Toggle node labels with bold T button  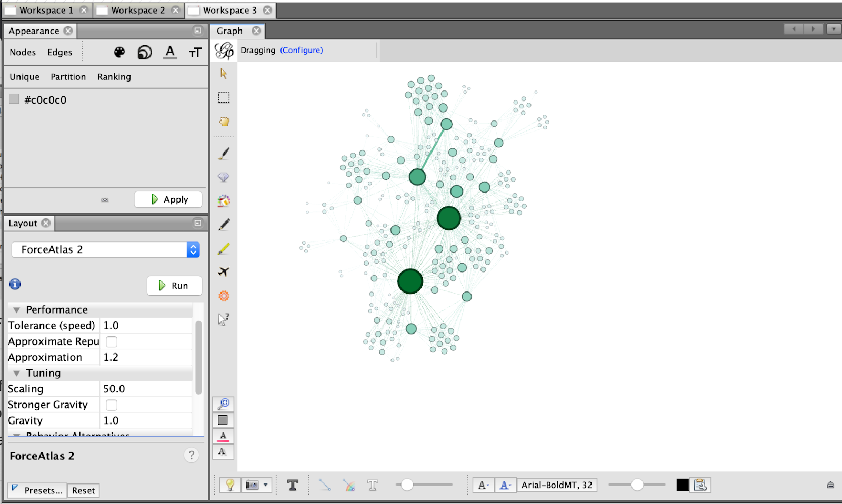click(293, 485)
